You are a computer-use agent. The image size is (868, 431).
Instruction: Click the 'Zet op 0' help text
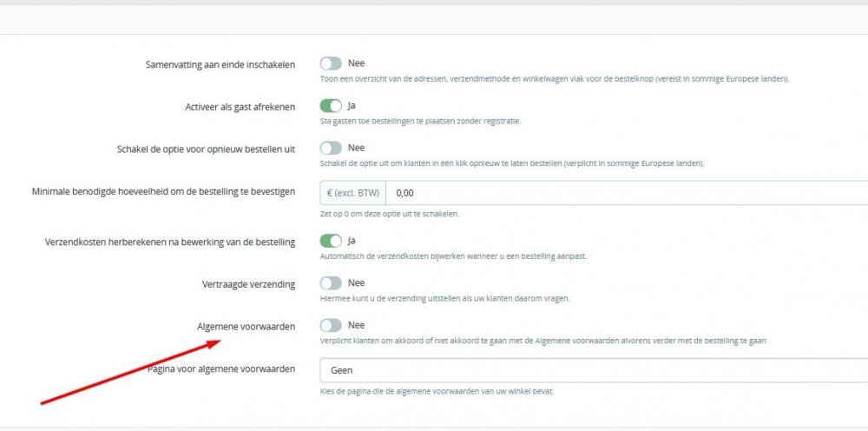390,214
